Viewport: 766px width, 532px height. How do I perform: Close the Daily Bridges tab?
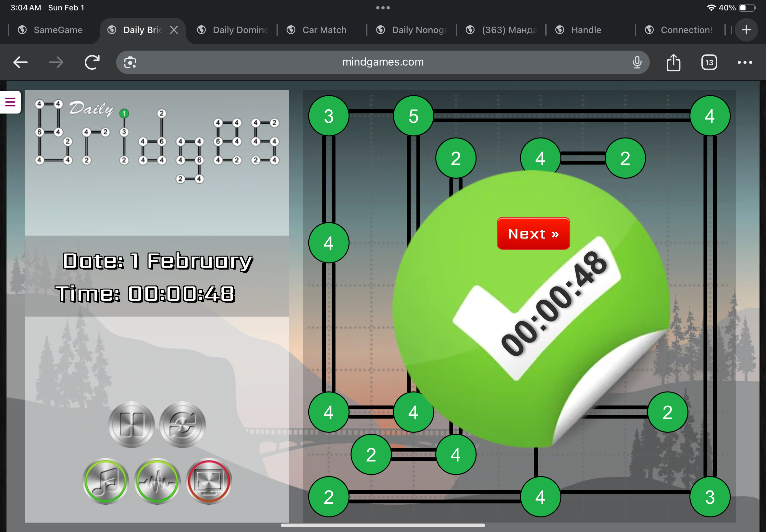pyautogui.click(x=174, y=30)
